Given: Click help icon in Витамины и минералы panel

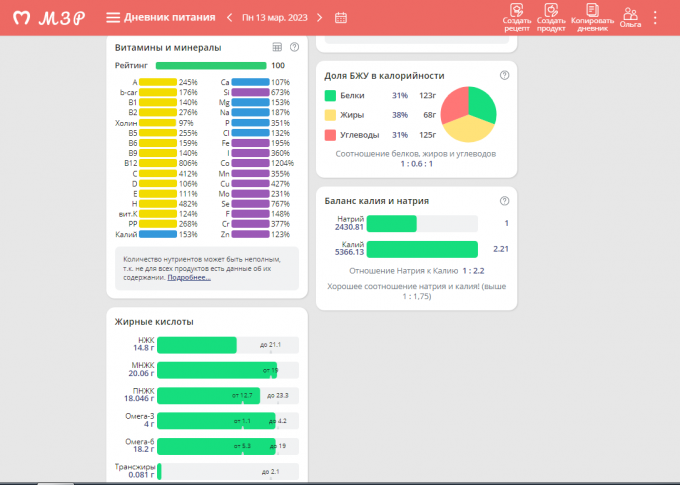Looking at the screenshot, I should (x=294, y=47).
